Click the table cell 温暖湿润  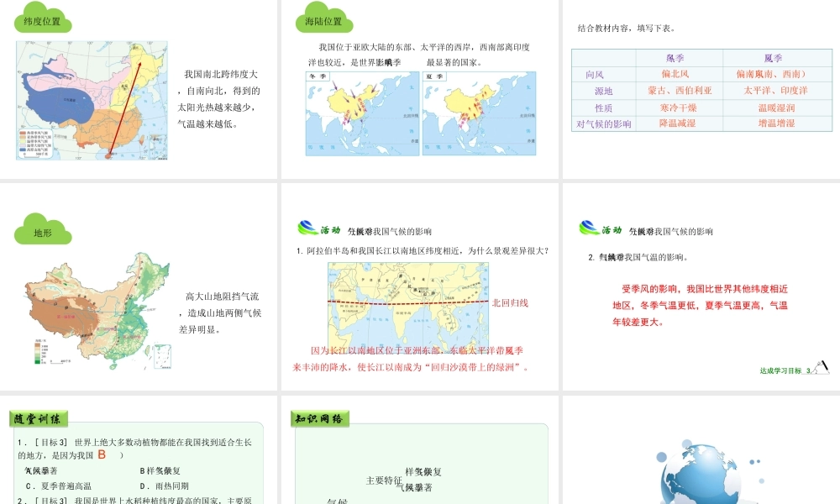point(776,108)
